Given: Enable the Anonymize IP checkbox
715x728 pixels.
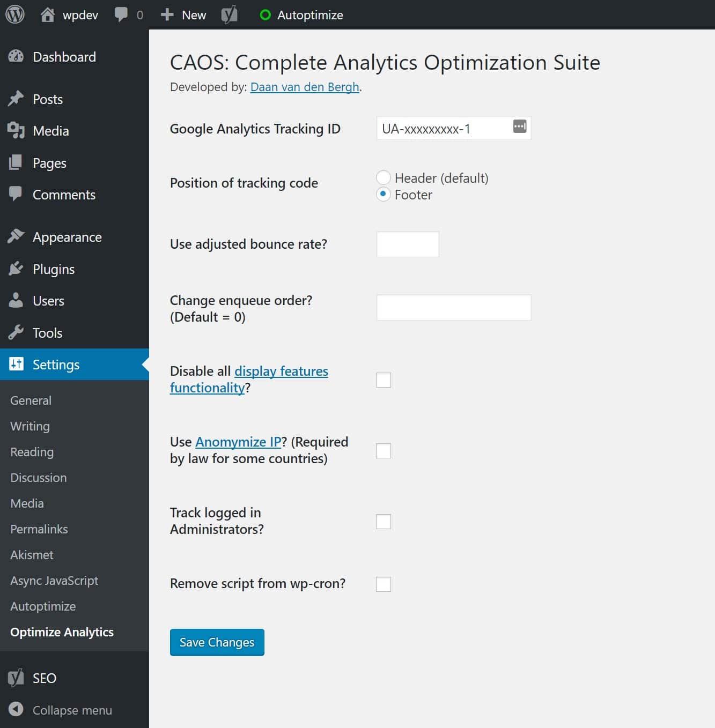Looking at the screenshot, I should point(383,451).
